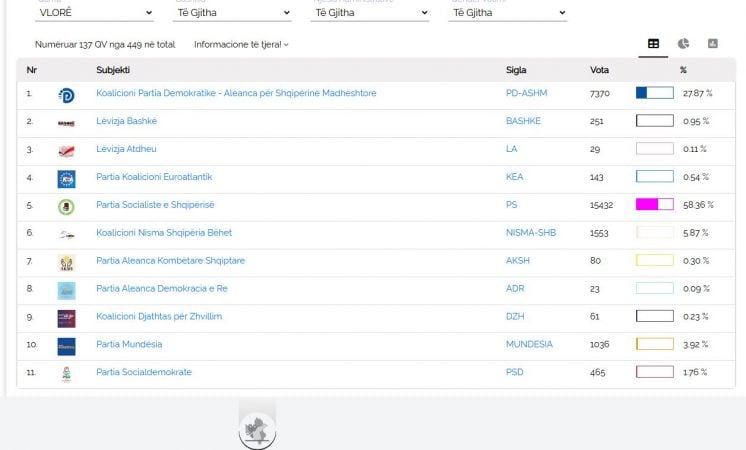Click the MUNDESIA acronym link

(529, 344)
